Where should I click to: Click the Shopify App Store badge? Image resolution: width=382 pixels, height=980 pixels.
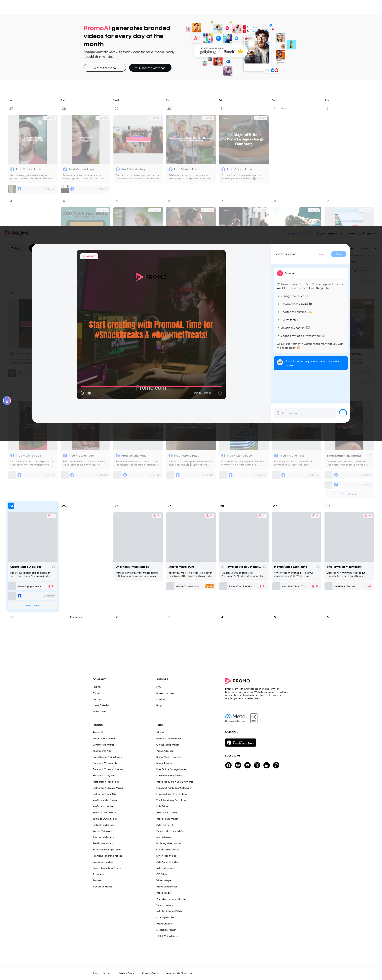241,742
